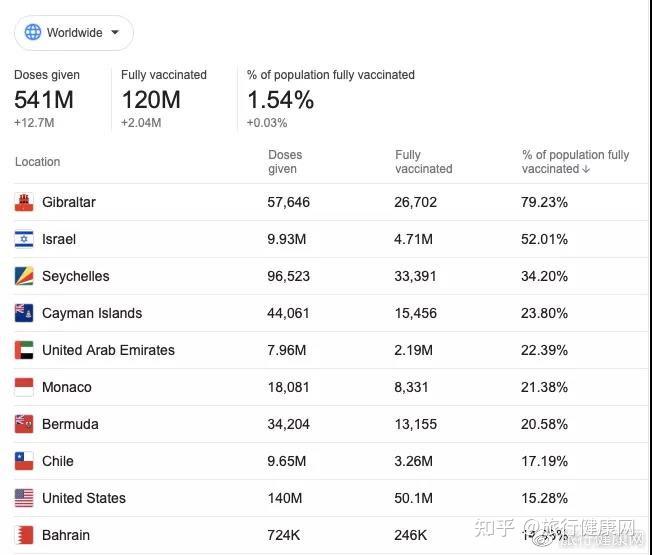Image resolution: width=652 pixels, height=555 pixels.
Task: Click the Seychelles flag icon
Action: [24, 276]
